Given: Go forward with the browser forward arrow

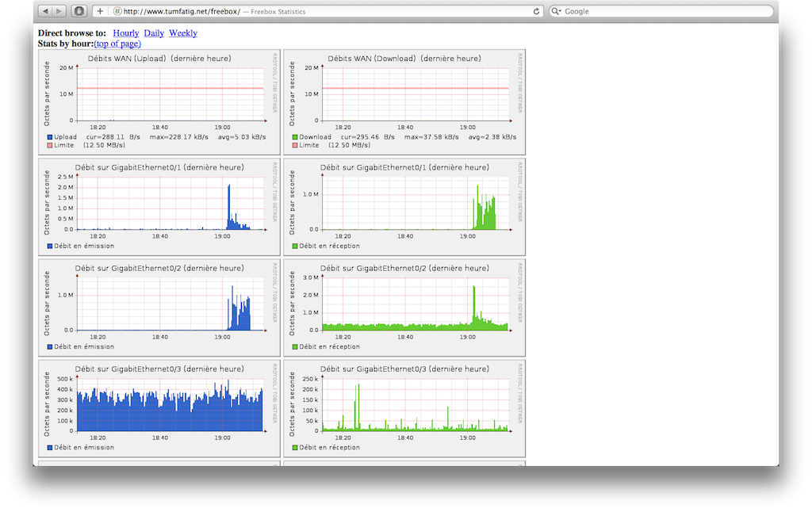Looking at the screenshot, I should click(x=59, y=11).
